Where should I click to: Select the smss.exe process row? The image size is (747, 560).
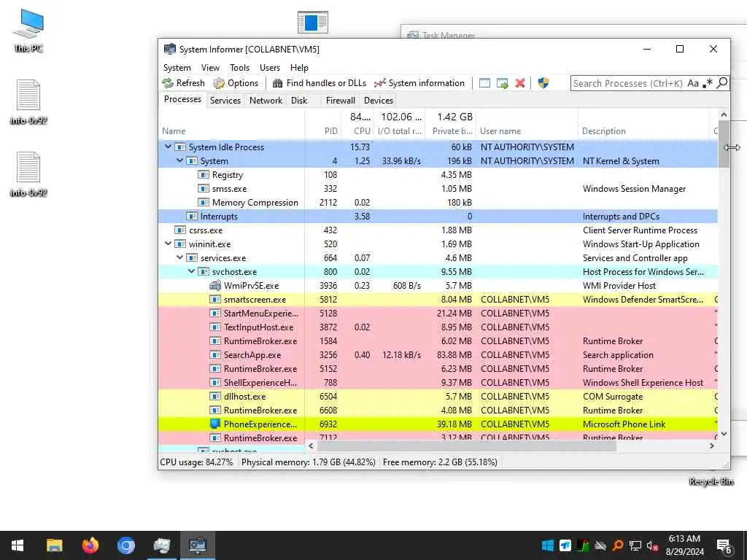pyautogui.click(x=438, y=189)
